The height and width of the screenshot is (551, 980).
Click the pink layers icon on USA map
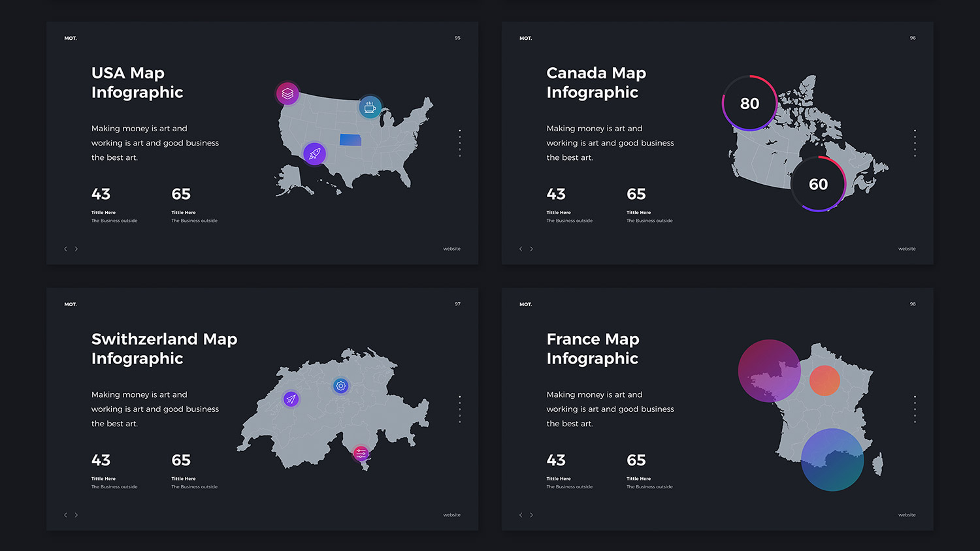tap(287, 94)
